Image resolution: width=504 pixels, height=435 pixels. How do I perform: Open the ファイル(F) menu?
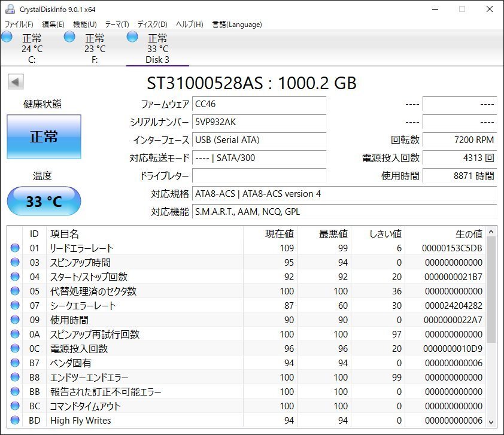[x=19, y=25]
